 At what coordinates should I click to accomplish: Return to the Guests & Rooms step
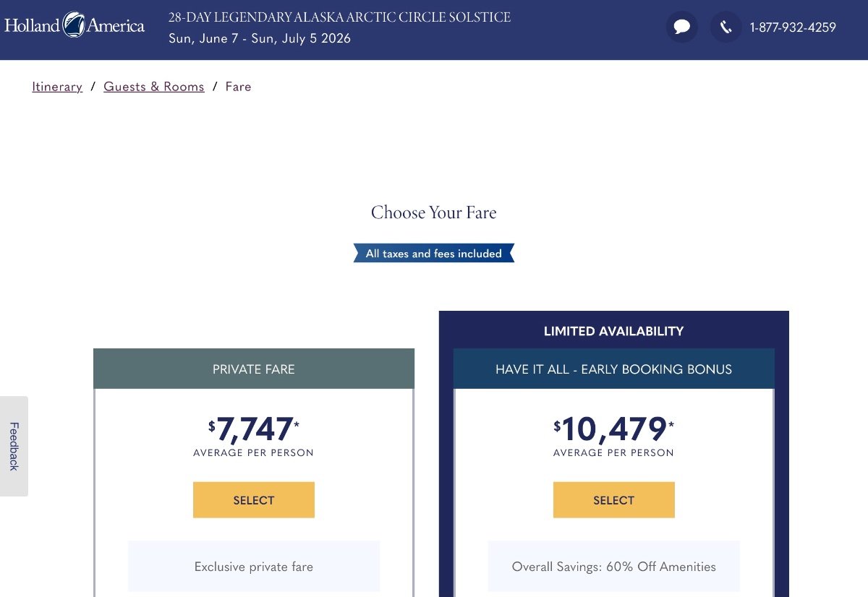click(154, 87)
